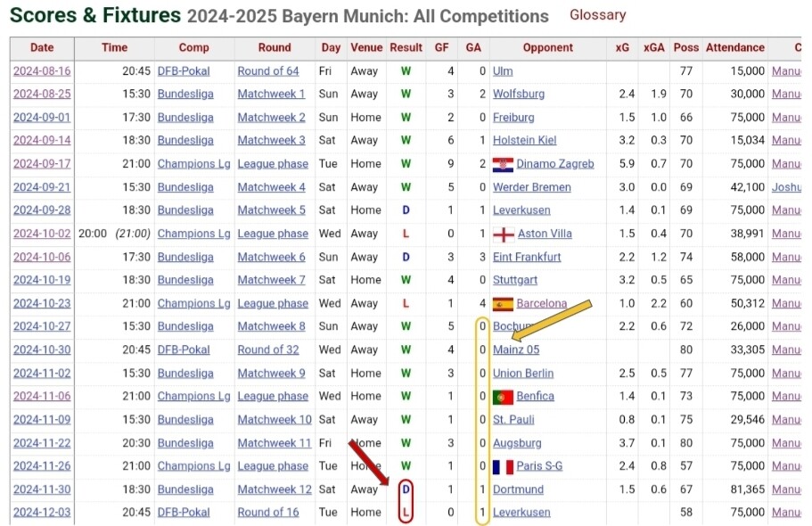Click the France flag beside Paris S-G

pos(503,466)
